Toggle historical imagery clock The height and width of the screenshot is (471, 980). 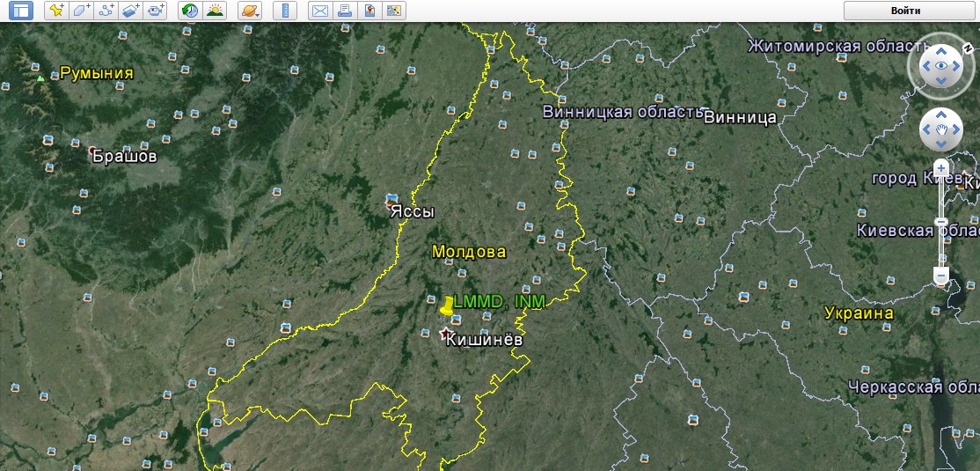189,11
